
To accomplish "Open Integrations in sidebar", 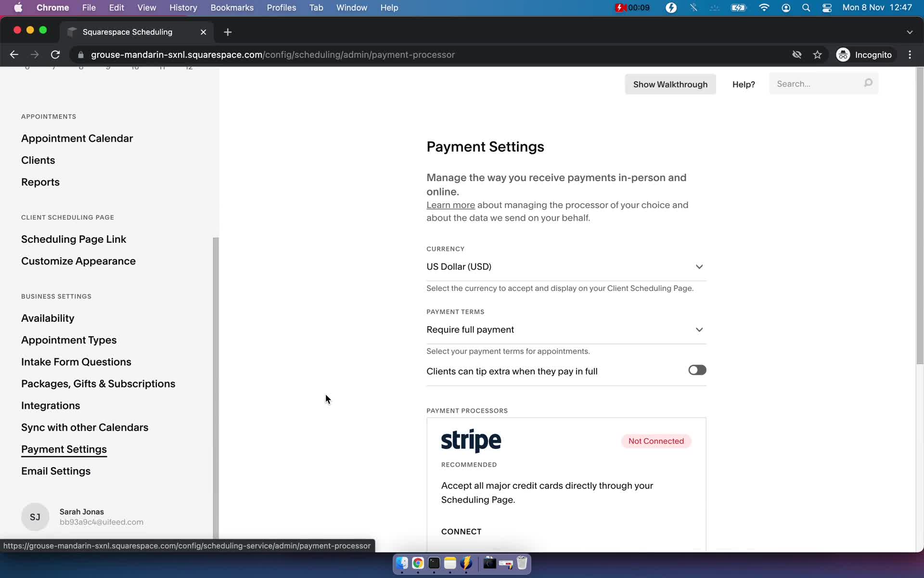I will tap(51, 406).
